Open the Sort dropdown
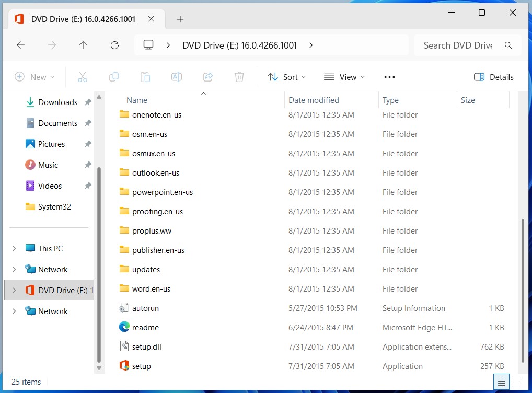This screenshot has height=393, width=532. [x=286, y=77]
